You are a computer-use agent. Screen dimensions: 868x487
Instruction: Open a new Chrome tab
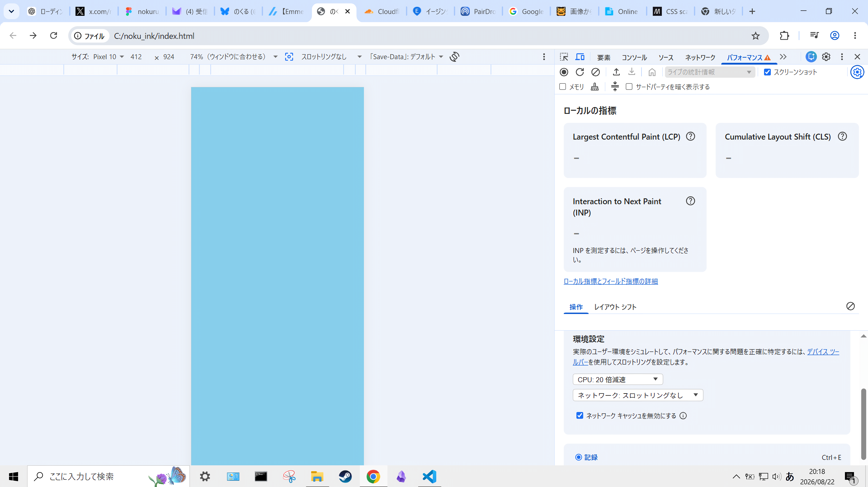tap(752, 11)
